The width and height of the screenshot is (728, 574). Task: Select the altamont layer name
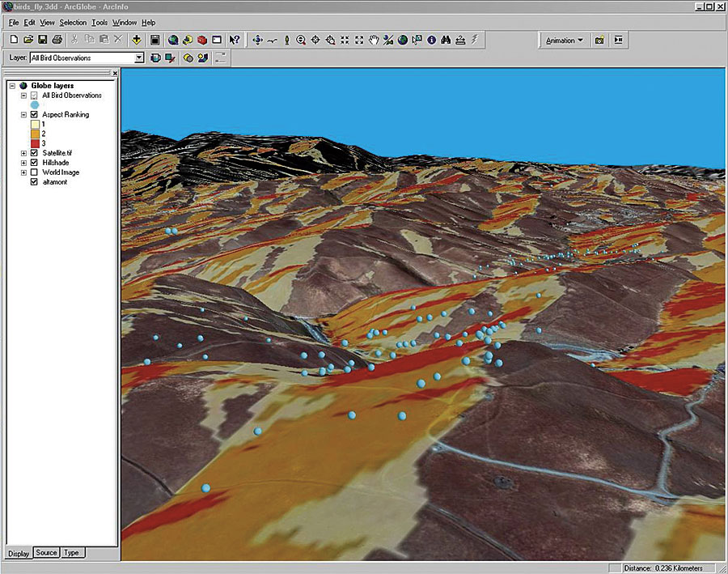(x=56, y=182)
